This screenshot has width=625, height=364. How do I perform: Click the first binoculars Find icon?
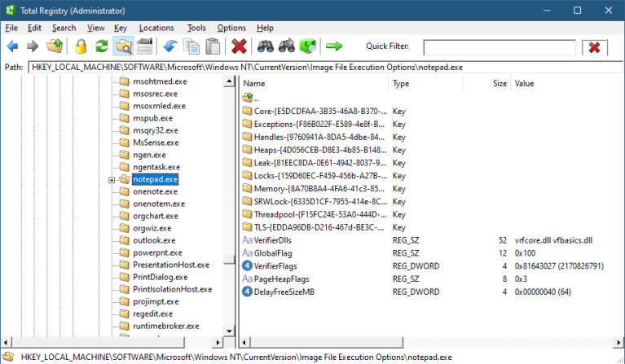pos(265,46)
